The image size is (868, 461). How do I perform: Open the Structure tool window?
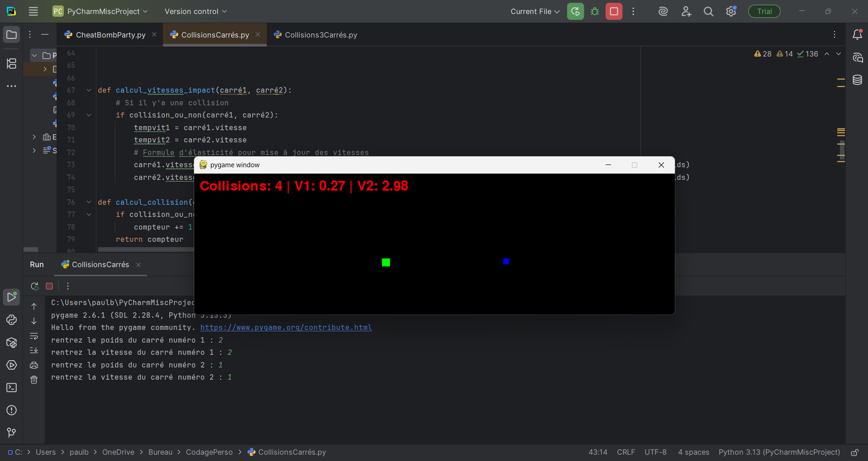(11, 63)
